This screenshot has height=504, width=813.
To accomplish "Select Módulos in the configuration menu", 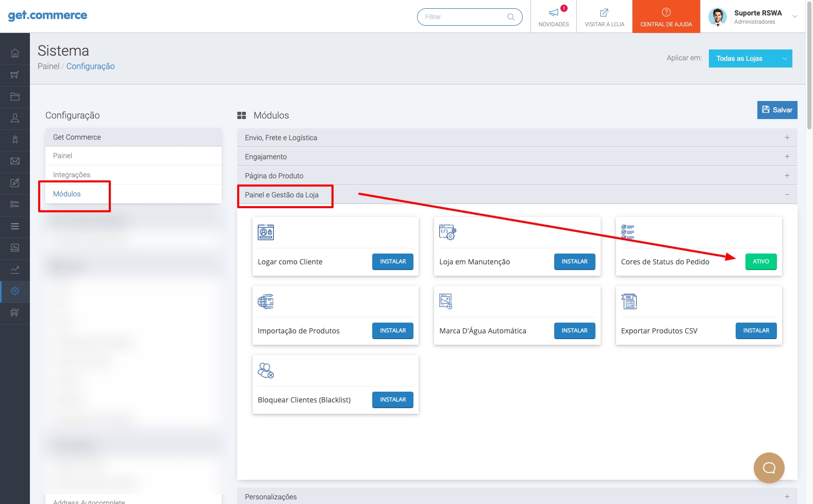I will click(67, 194).
